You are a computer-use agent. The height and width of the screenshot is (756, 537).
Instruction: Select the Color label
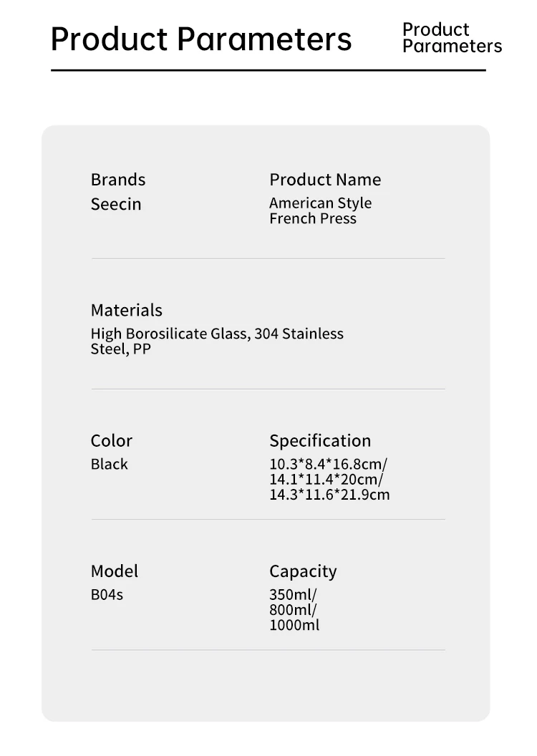coord(112,440)
